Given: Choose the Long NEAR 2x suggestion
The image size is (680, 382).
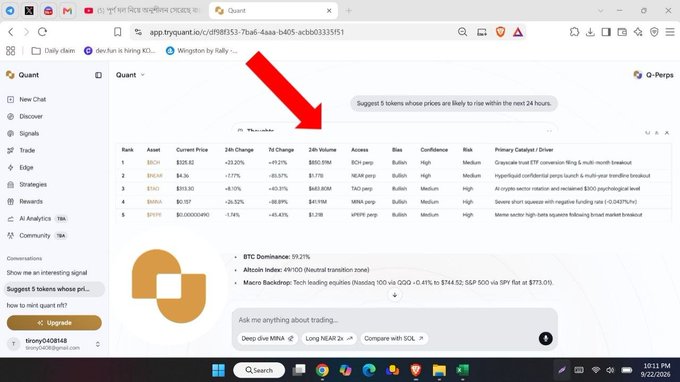Looking at the screenshot, I should [329, 339].
